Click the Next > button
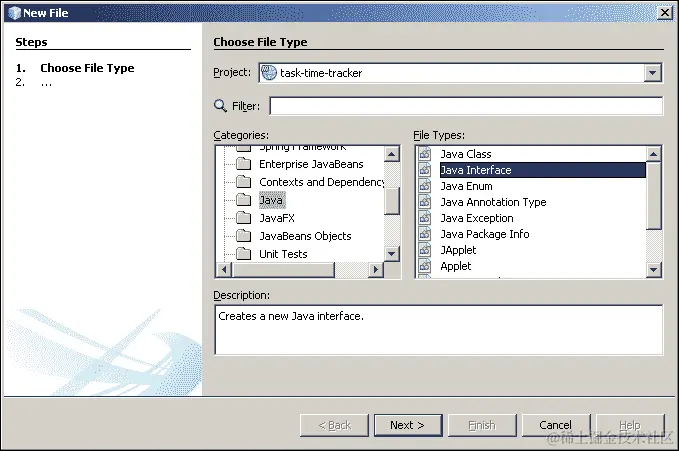Viewport: 679px width, 451px height. pos(407,425)
